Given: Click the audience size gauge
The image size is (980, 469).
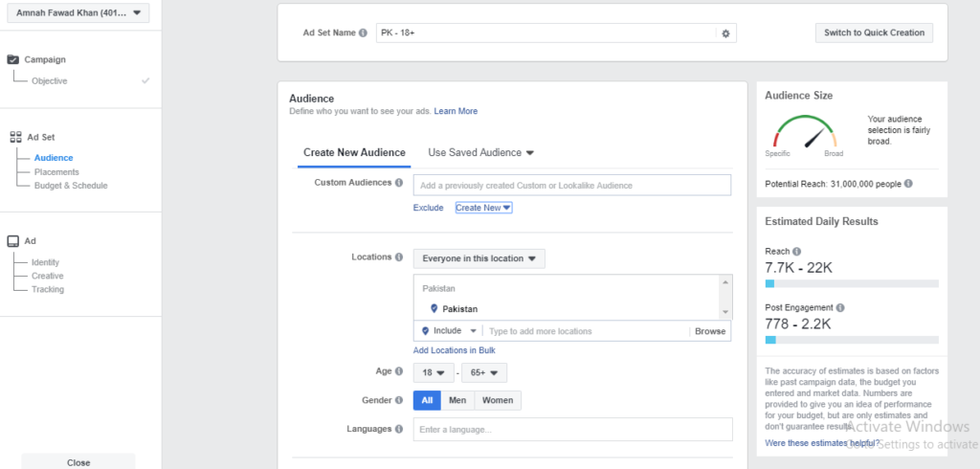Looking at the screenshot, I should tap(805, 131).
